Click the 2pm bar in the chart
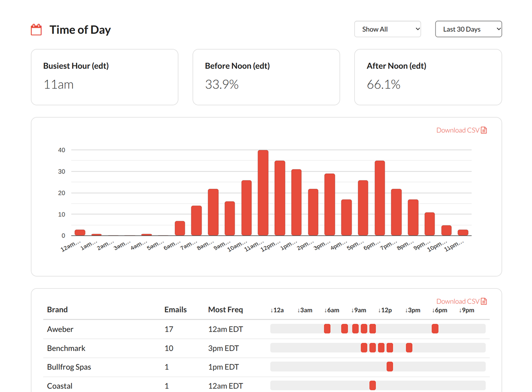 click(313, 212)
